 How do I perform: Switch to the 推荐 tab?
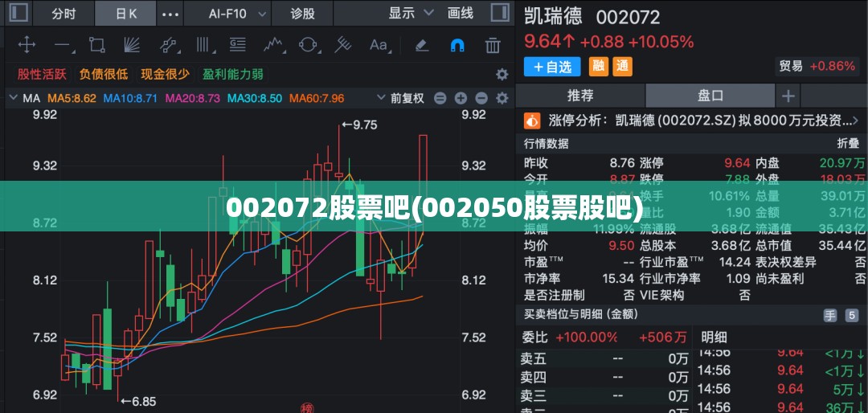pyautogui.click(x=580, y=96)
